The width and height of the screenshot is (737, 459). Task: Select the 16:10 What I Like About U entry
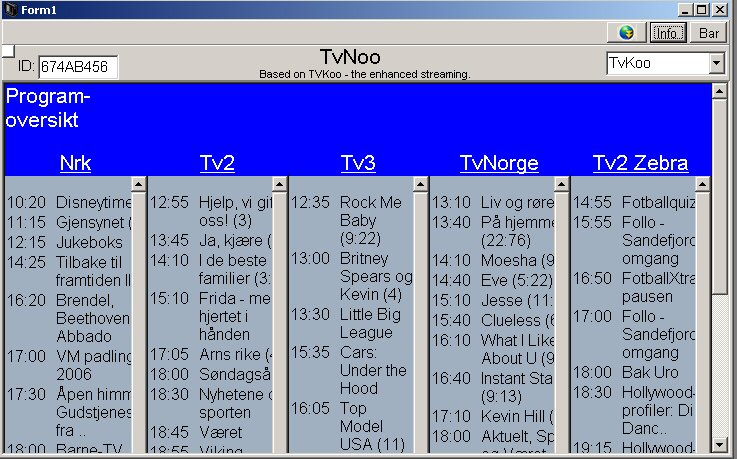pos(493,349)
